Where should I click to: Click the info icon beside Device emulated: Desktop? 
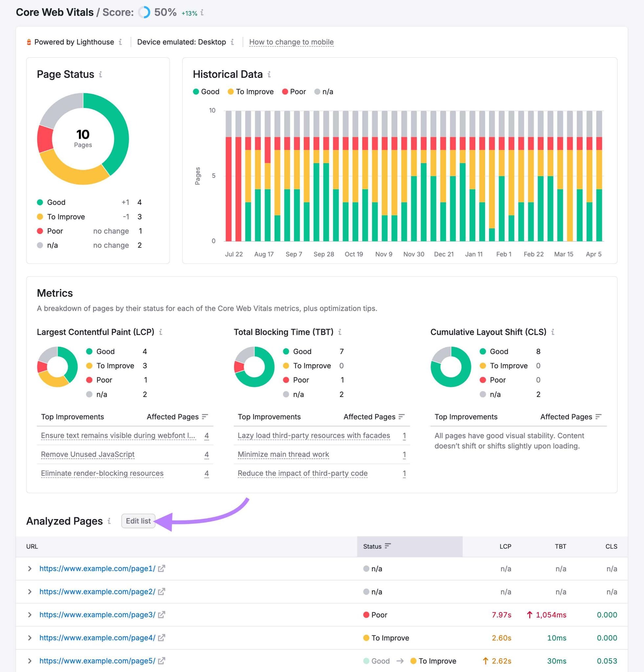[232, 42]
